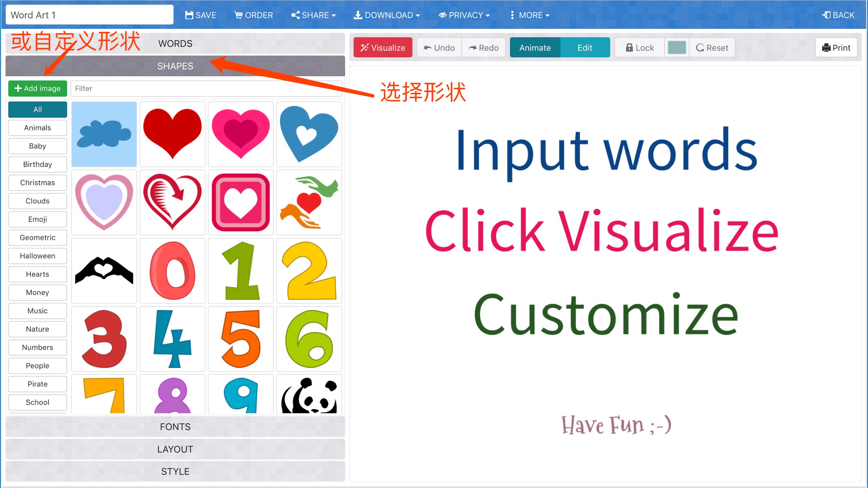Choose the red heart shape
Viewport: 868px width, 488px height.
tap(173, 134)
